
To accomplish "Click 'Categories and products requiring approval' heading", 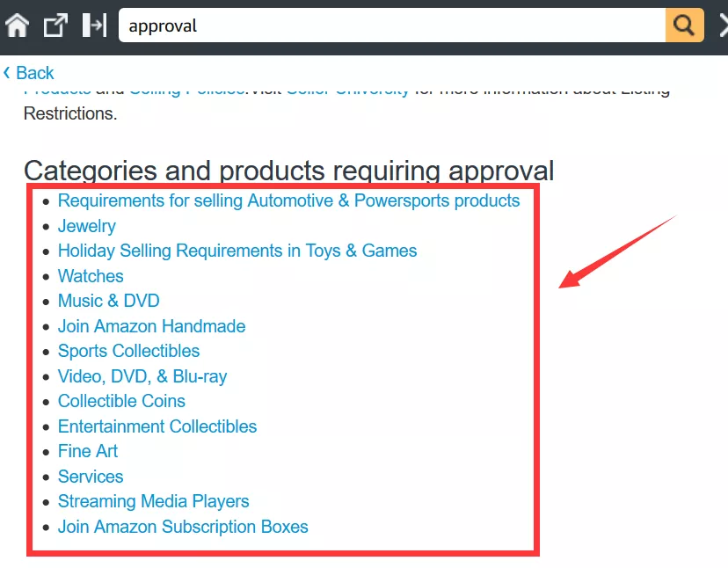I will pos(288,171).
